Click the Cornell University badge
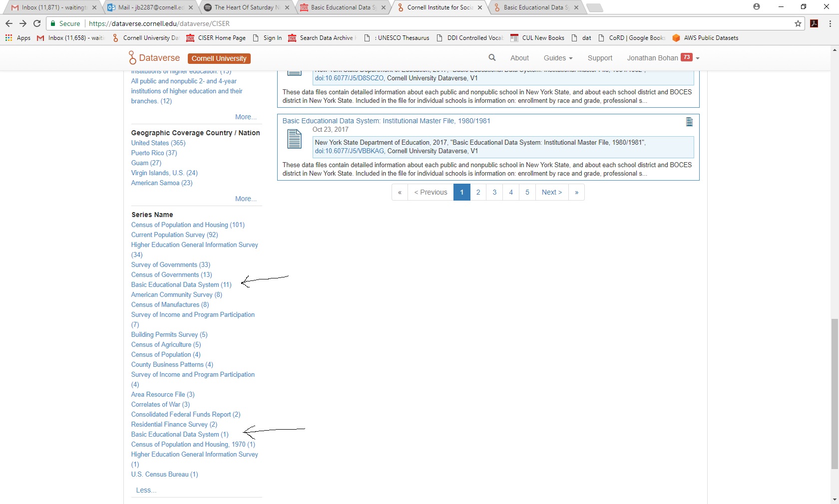 click(x=219, y=58)
